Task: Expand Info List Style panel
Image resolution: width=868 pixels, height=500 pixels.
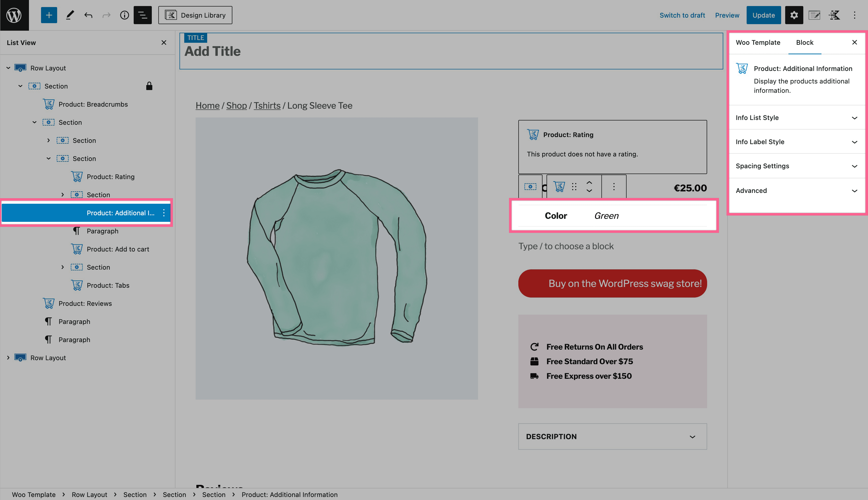Action: point(797,118)
